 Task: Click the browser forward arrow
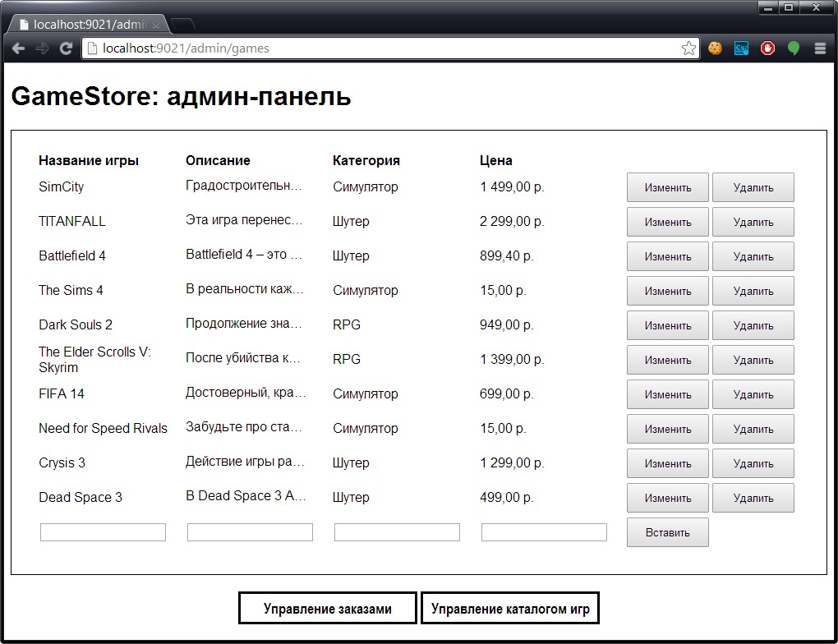pyautogui.click(x=42, y=48)
